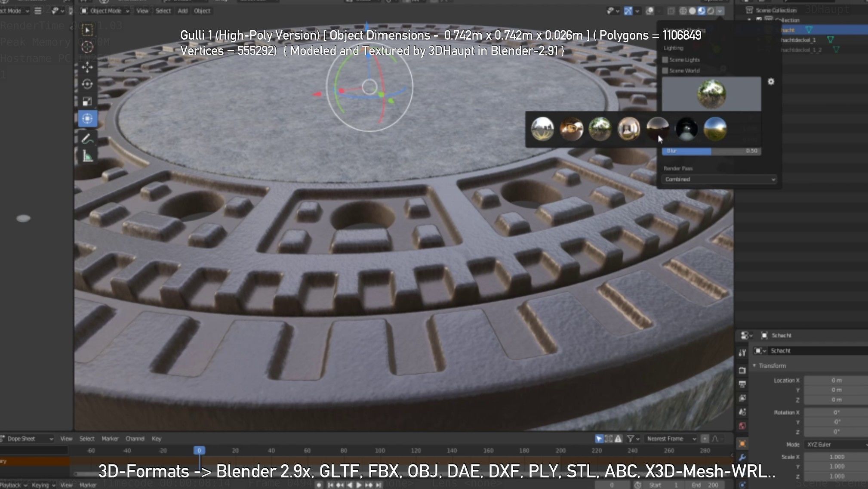
Task: Switch to wireframe viewport shading
Action: (x=683, y=11)
